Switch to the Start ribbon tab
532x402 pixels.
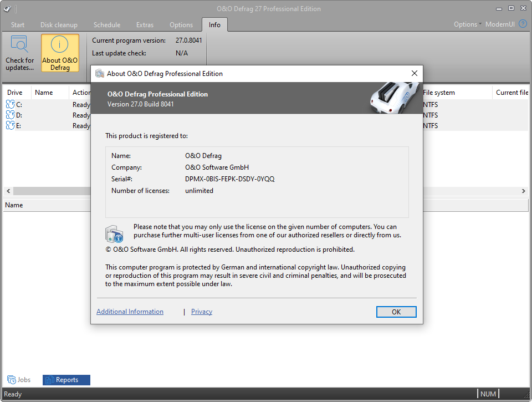pos(18,25)
